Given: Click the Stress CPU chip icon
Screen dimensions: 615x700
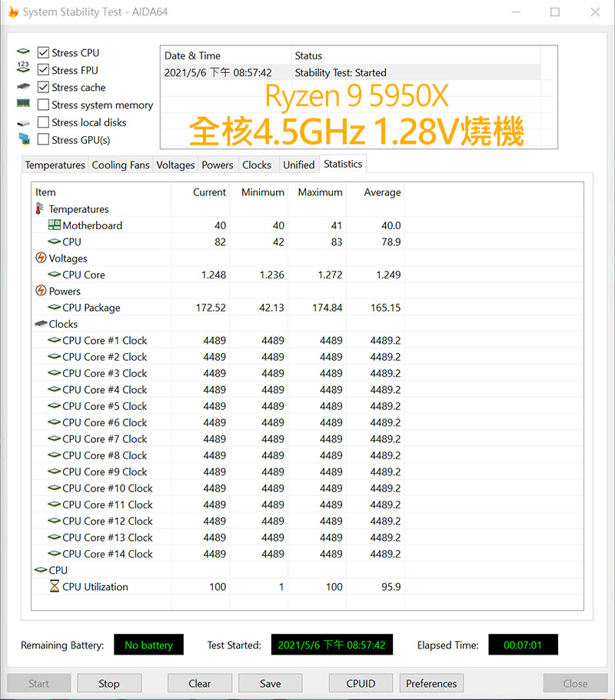Looking at the screenshot, I should tap(23, 52).
